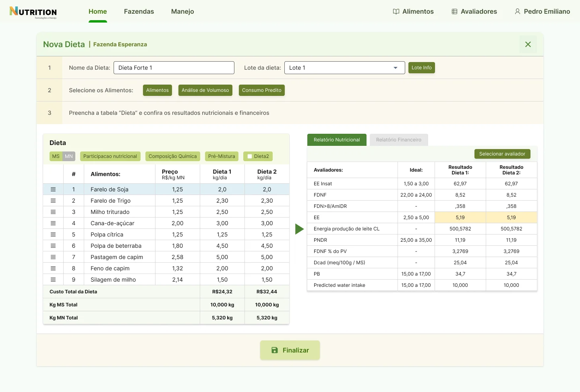Click the drag handle for Milho triturado
The height and width of the screenshot is (392, 580).
coord(53,212)
